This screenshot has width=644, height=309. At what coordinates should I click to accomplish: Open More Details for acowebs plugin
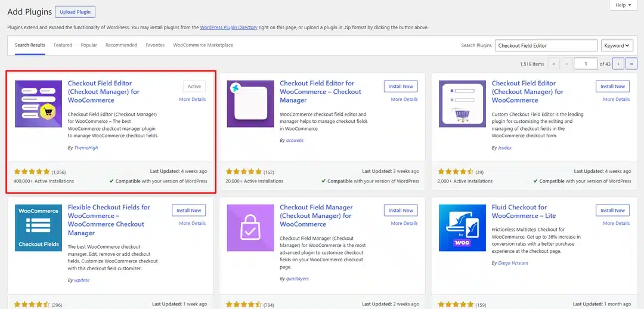point(404,100)
